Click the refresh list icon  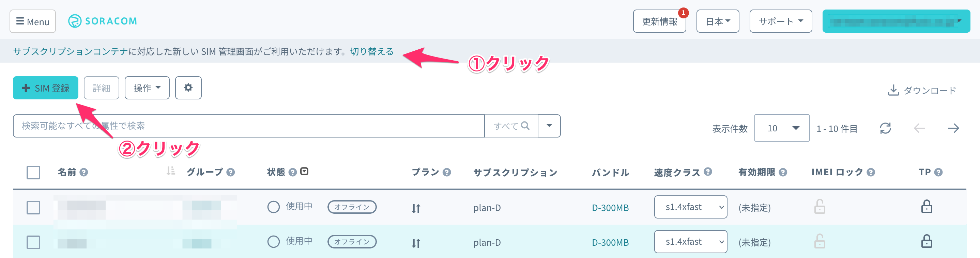[885, 128]
